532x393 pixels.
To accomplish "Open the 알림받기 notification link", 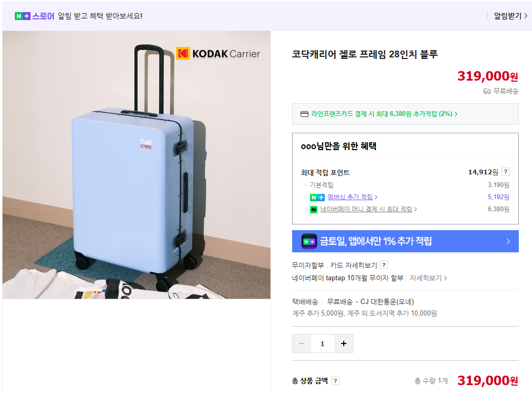I will tap(510, 16).
